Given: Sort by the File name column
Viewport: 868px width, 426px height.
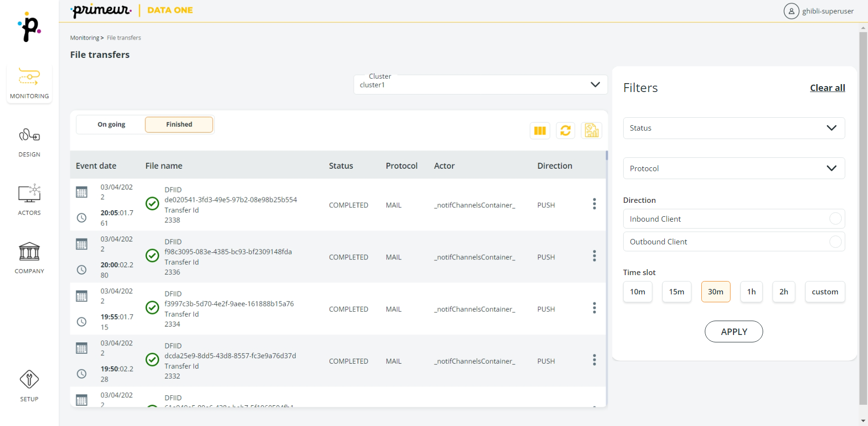Looking at the screenshot, I should click(164, 166).
